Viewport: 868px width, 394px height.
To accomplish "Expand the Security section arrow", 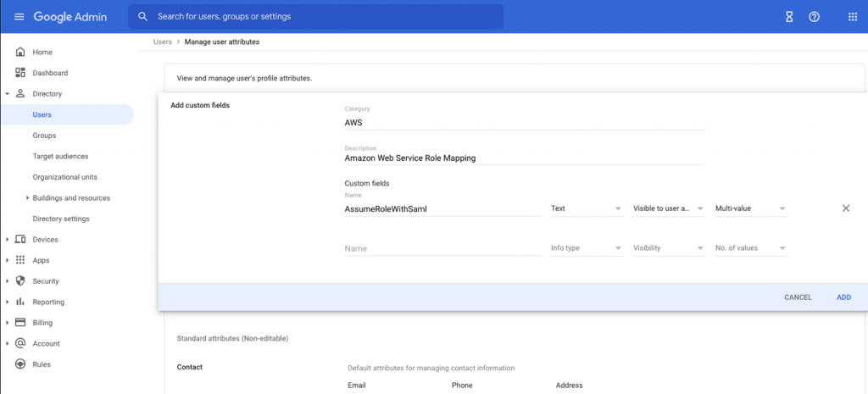I will [x=7, y=281].
